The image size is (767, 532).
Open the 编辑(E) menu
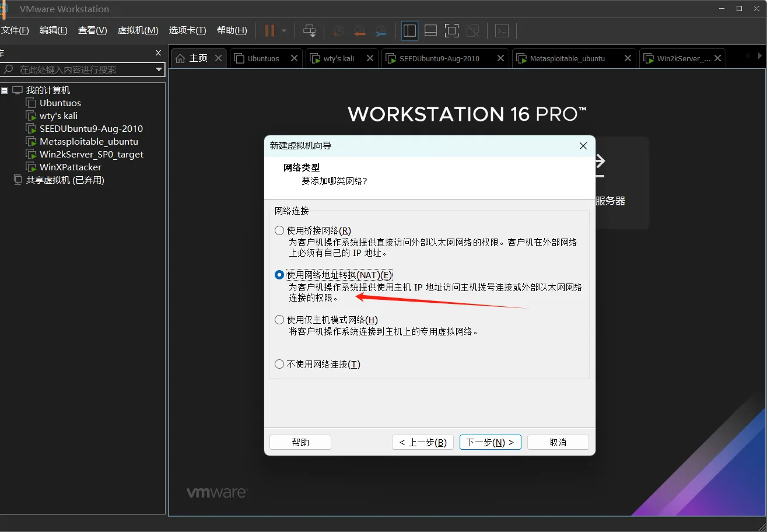coord(53,30)
